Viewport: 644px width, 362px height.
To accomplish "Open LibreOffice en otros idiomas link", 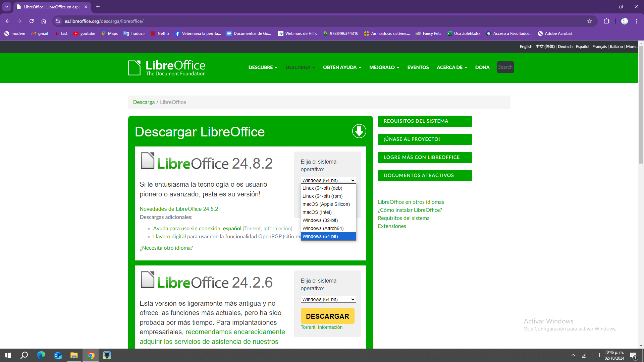I will (411, 202).
